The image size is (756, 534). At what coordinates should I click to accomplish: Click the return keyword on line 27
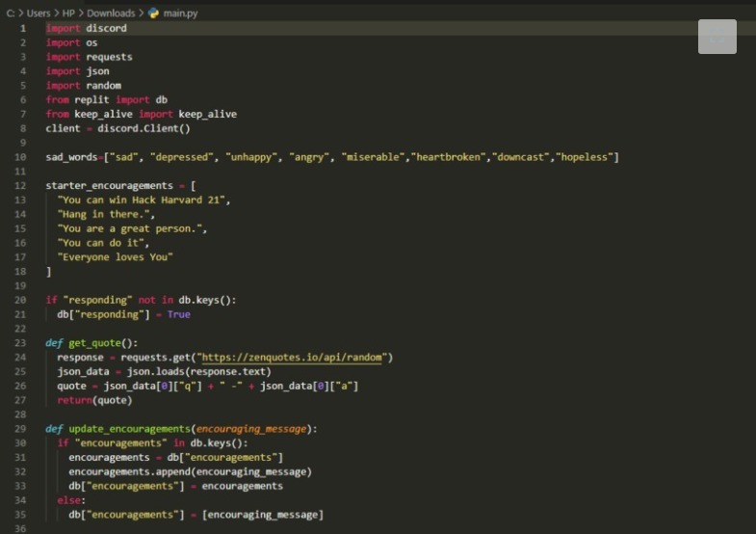(74, 400)
